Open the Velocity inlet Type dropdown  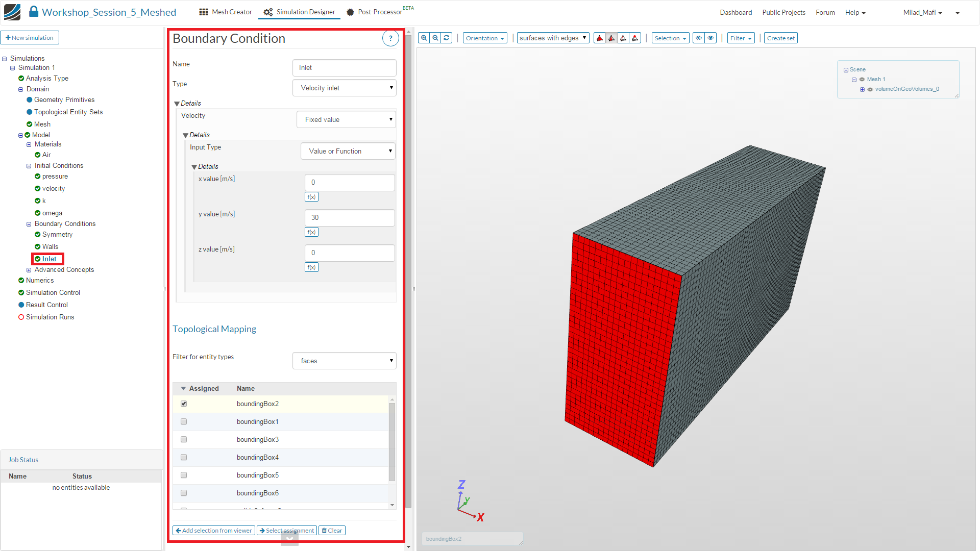pos(345,88)
